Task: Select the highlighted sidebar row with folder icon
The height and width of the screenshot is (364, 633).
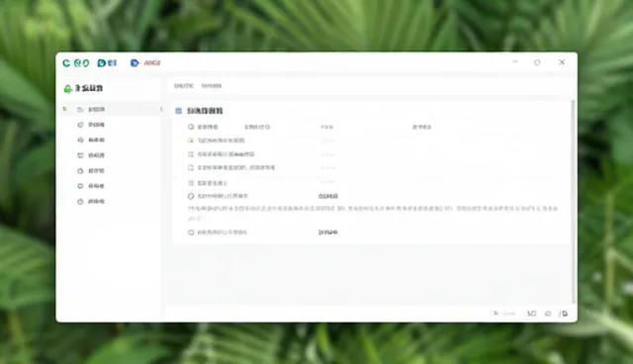Action: tap(111, 110)
